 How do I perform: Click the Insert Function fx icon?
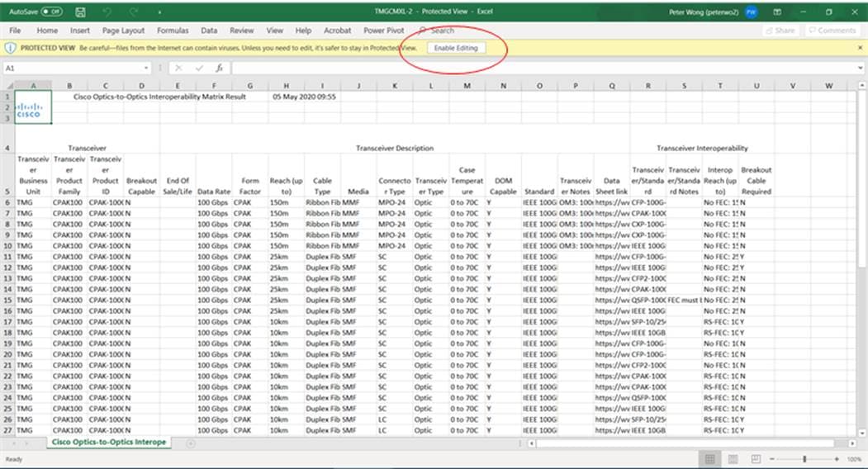click(219, 68)
